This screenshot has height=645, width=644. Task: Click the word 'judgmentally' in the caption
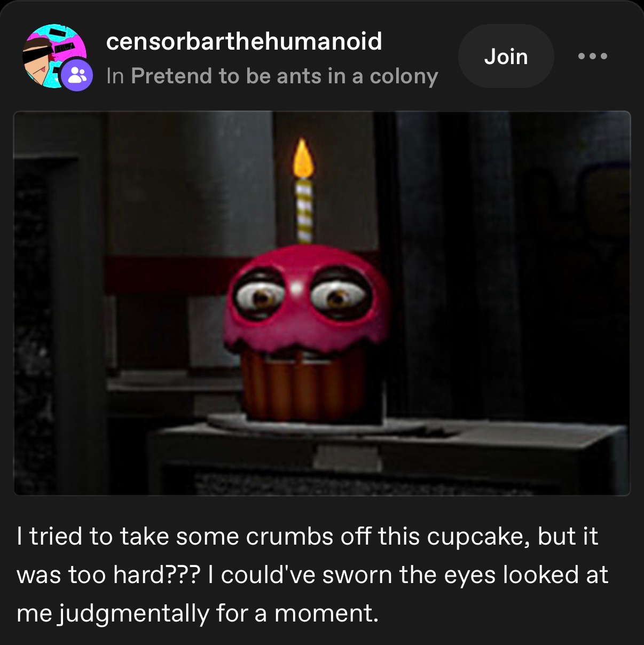tap(133, 613)
